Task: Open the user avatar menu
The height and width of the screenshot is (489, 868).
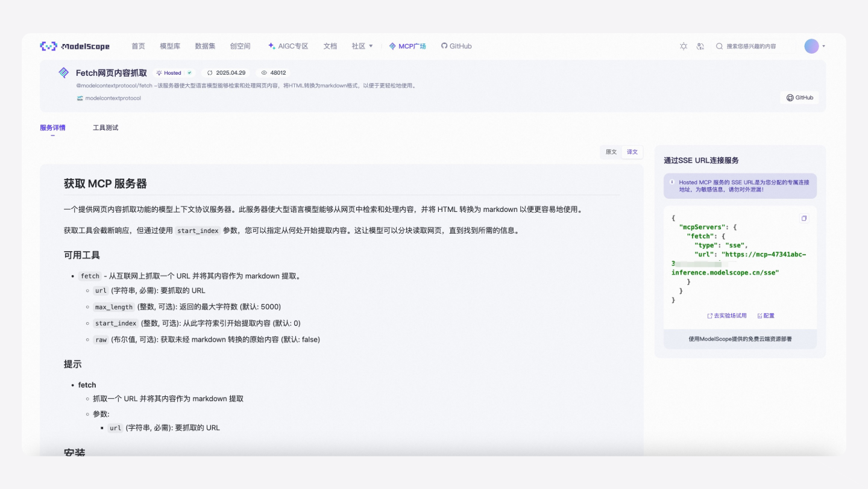Action: [811, 46]
